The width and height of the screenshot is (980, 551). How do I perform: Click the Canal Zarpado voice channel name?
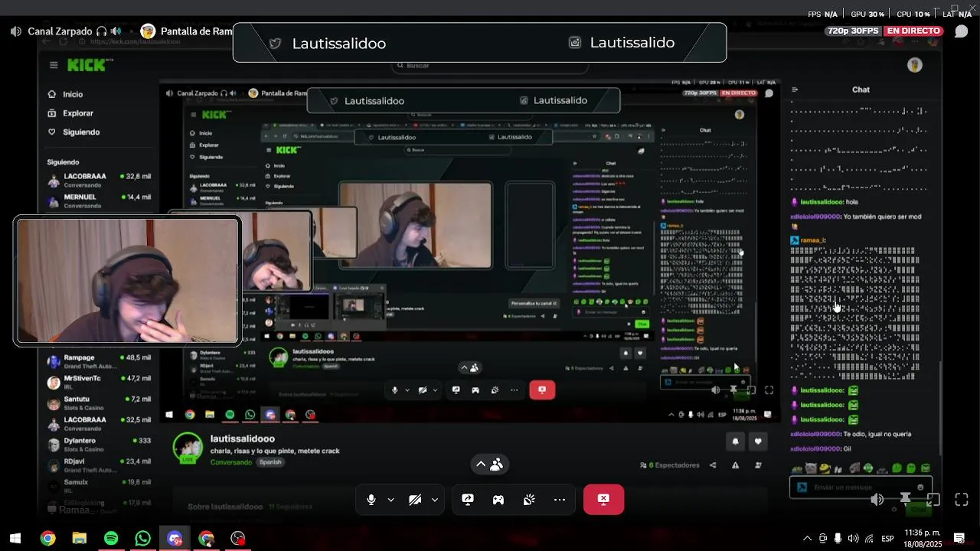coord(60,31)
